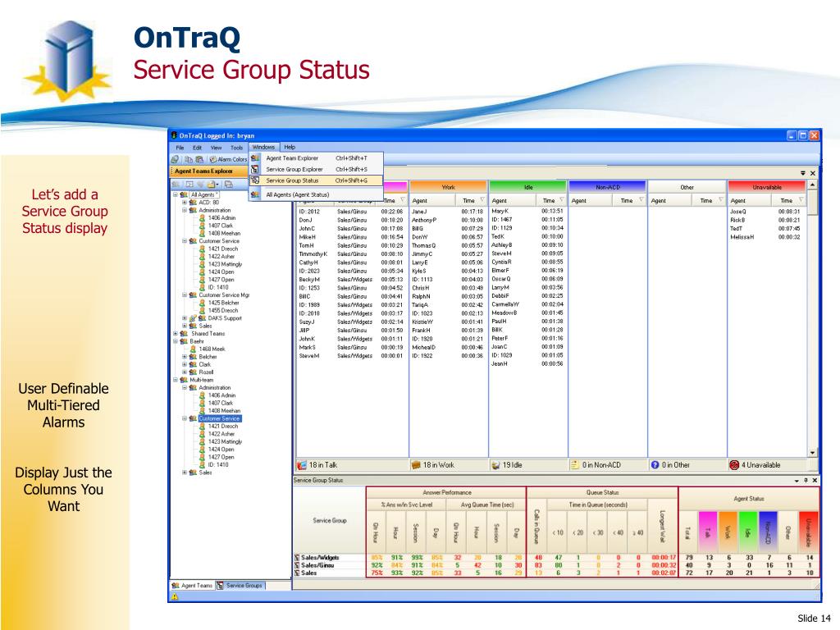Choose Service Group Explorer menu entry
840x630 pixels.
click(316, 169)
